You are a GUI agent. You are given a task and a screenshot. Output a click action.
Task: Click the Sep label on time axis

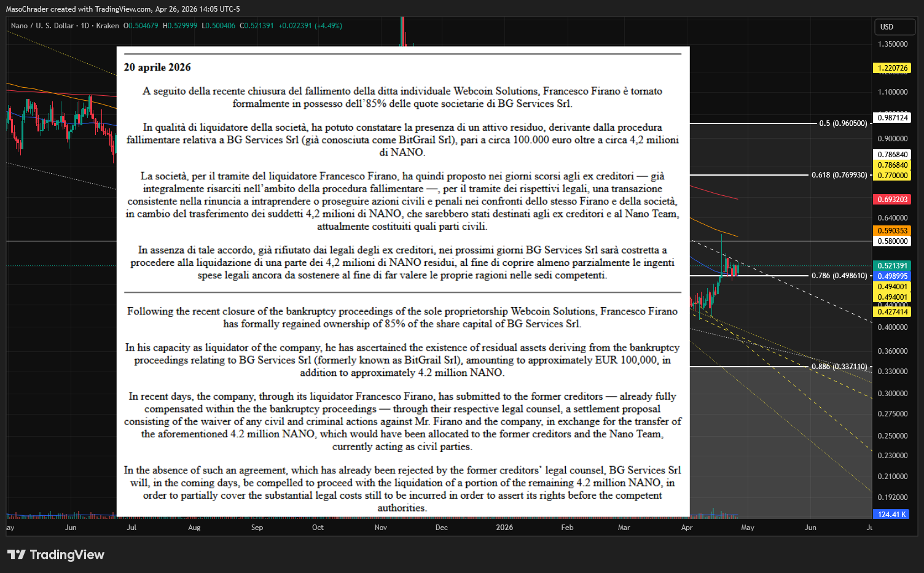coord(257,528)
